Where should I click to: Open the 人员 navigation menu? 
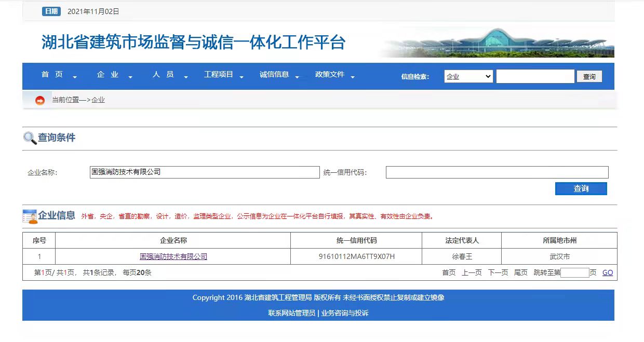pos(163,74)
